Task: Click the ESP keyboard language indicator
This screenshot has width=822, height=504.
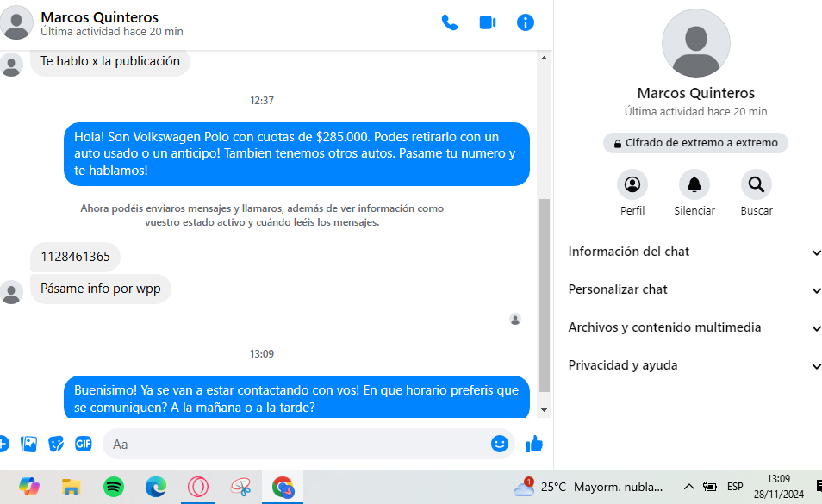Action: coord(735,487)
